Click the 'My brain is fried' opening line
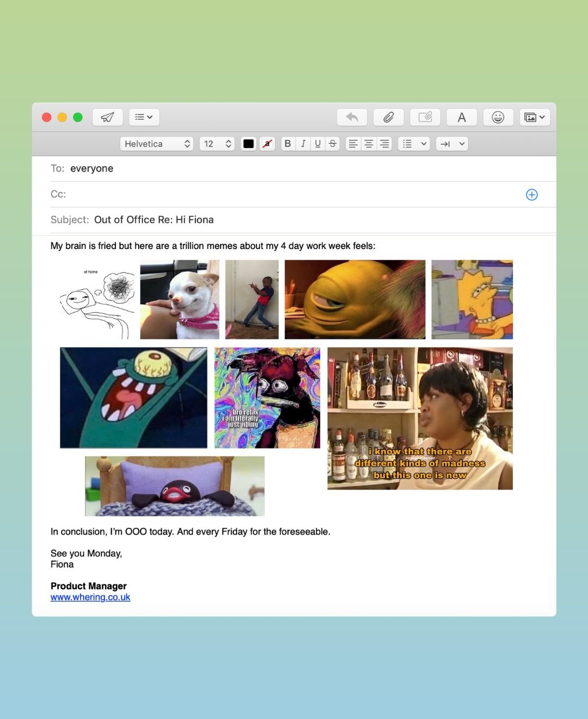This screenshot has height=719, width=588. tap(213, 246)
